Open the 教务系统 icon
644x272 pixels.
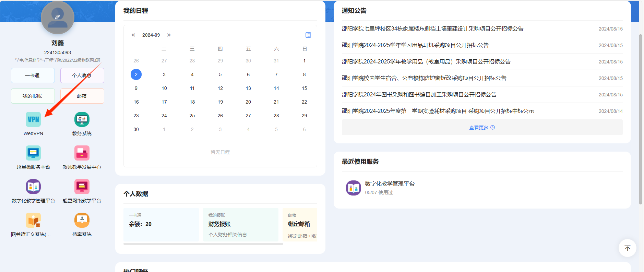pyautogui.click(x=82, y=120)
